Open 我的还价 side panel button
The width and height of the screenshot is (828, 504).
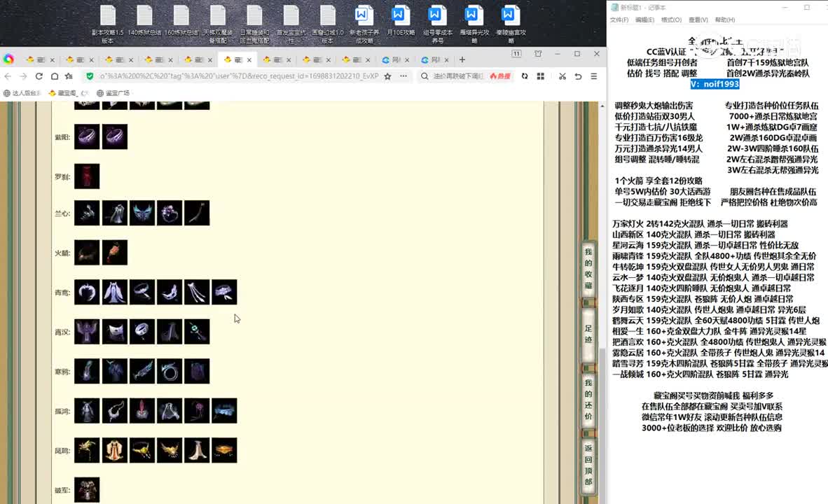coord(588,400)
